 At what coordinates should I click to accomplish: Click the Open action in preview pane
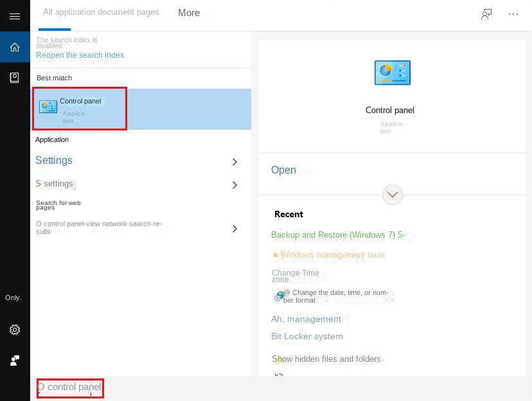click(283, 170)
